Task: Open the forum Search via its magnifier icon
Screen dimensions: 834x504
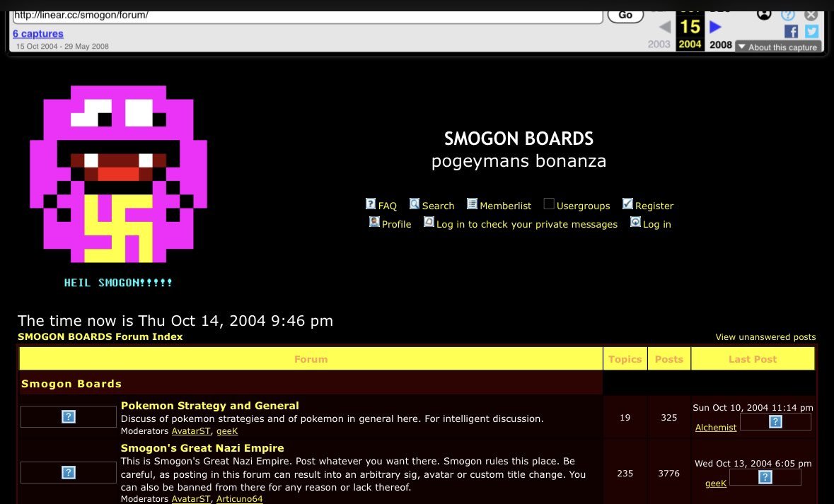Action: click(x=415, y=204)
